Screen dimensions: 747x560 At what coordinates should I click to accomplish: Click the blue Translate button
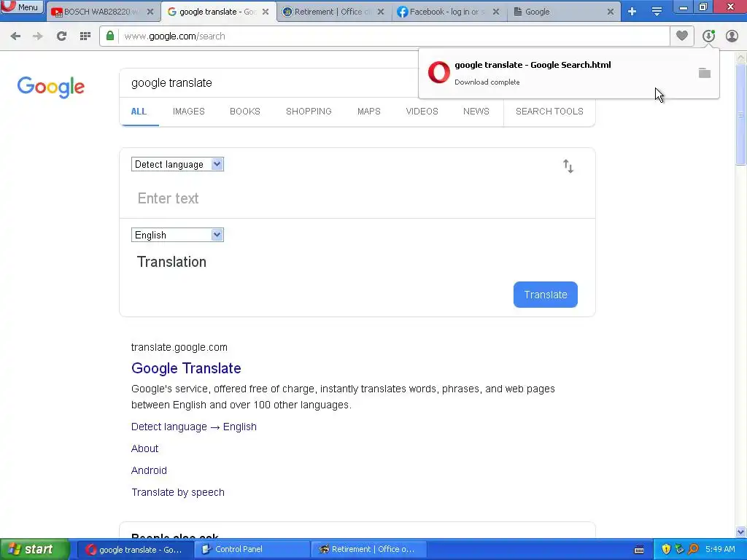546,295
